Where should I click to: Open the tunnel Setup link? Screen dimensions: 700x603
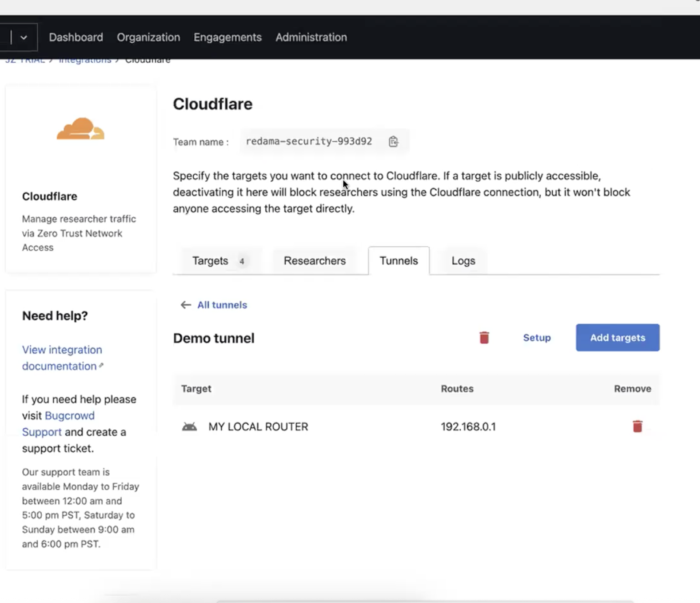click(x=537, y=338)
